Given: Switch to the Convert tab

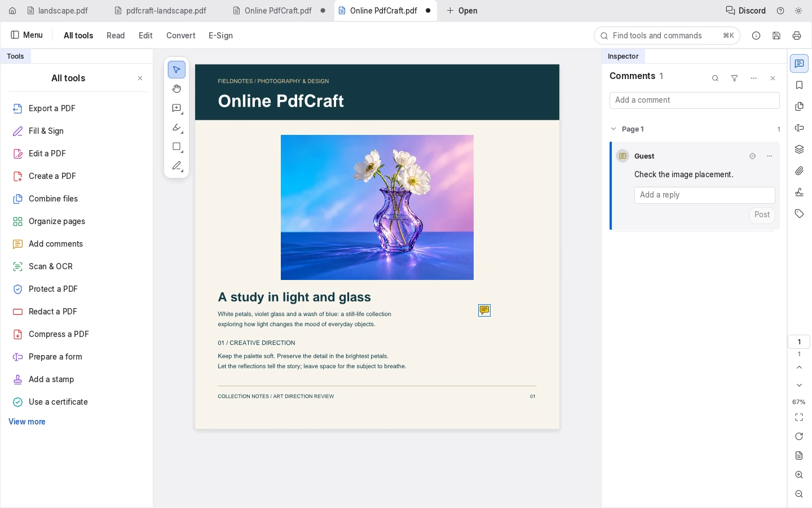Looking at the screenshot, I should coord(180,36).
